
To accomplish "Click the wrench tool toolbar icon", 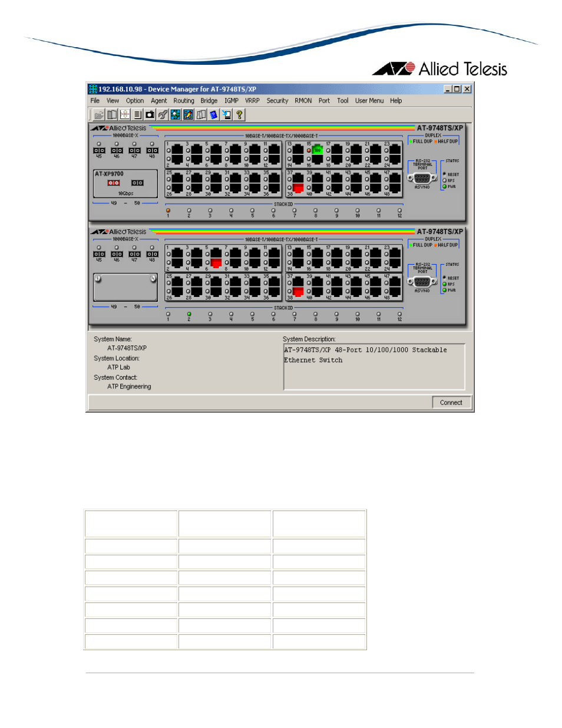I will pyautogui.click(x=163, y=115).
